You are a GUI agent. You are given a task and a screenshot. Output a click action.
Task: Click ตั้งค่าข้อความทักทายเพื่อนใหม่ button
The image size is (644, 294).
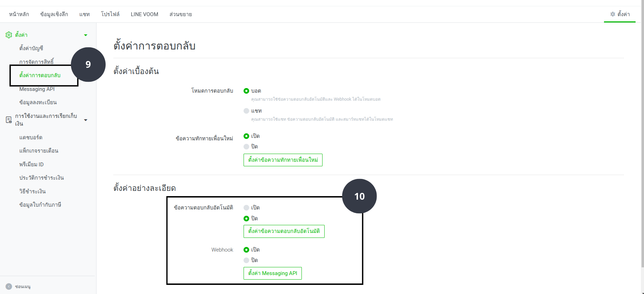pos(283,160)
